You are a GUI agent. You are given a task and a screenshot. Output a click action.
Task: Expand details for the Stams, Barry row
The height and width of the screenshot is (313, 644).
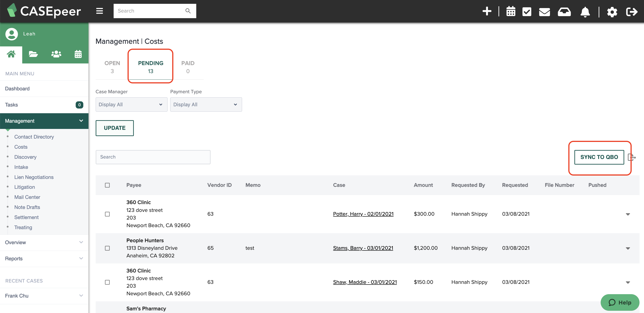[628, 248]
